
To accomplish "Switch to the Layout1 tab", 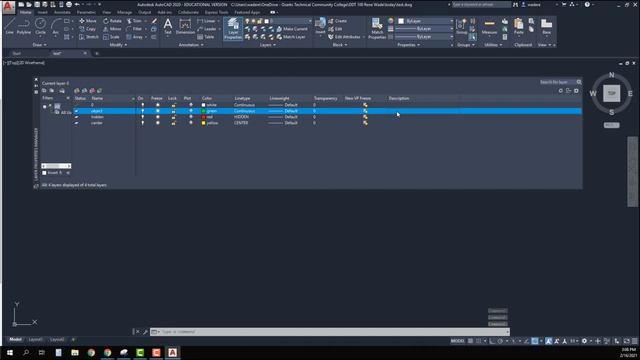I will point(35,340).
